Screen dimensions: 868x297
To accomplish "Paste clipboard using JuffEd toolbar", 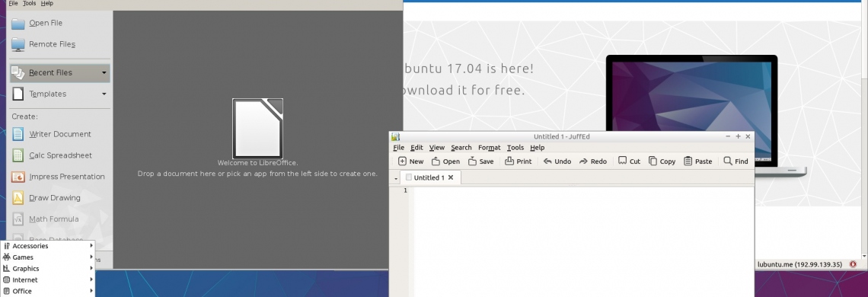I will click(x=697, y=161).
